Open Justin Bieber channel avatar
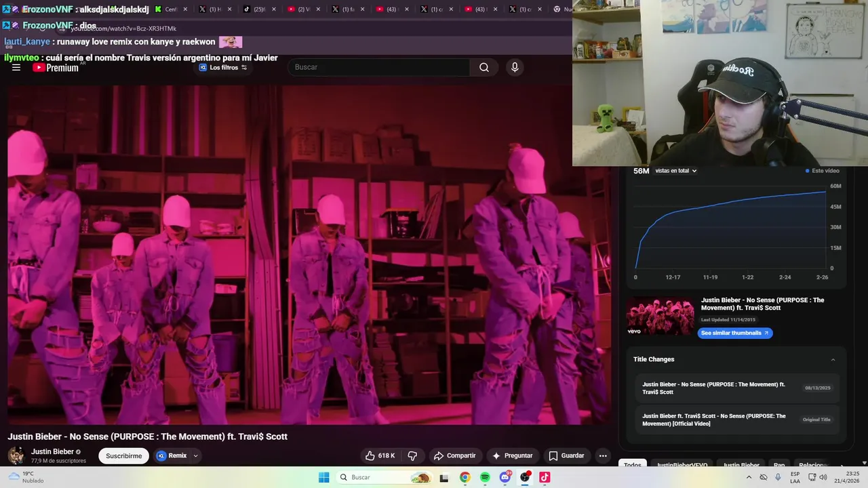The height and width of the screenshot is (488, 868). pyautogui.click(x=16, y=455)
